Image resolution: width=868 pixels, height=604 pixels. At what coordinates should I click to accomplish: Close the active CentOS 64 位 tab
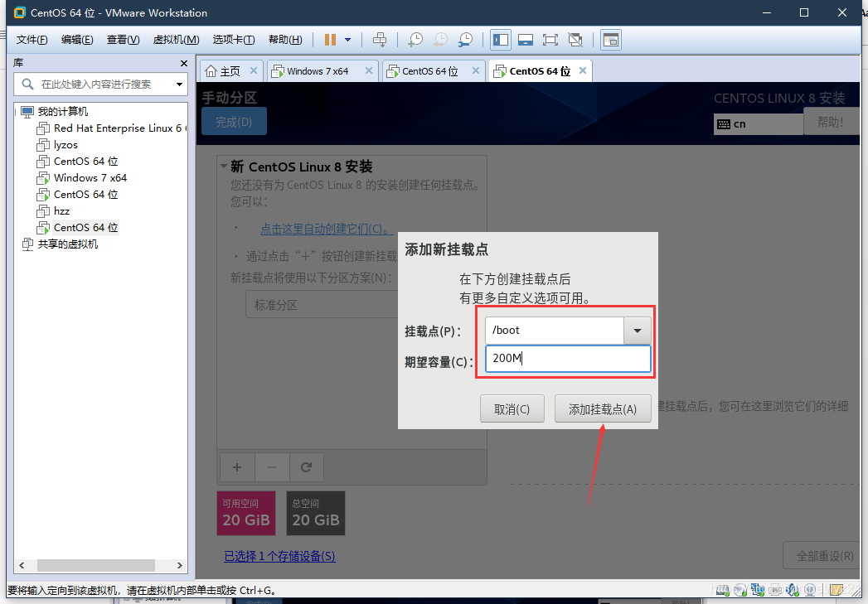(x=582, y=70)
